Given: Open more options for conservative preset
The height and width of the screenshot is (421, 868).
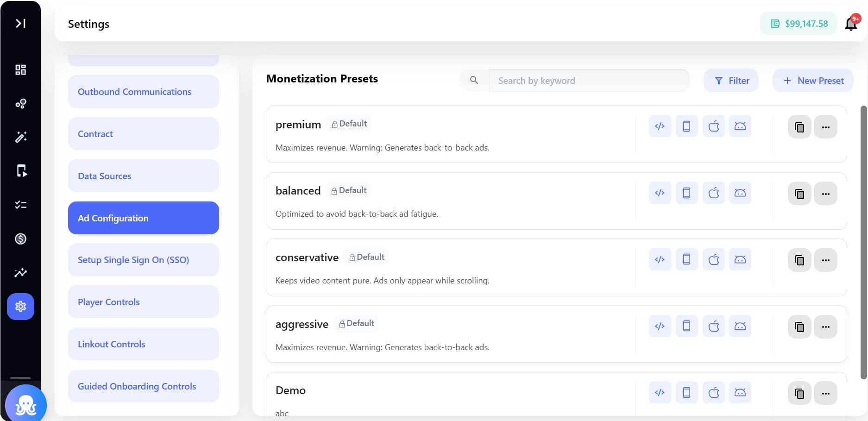Looking at the screenshot, I should [x=826, y=260].
